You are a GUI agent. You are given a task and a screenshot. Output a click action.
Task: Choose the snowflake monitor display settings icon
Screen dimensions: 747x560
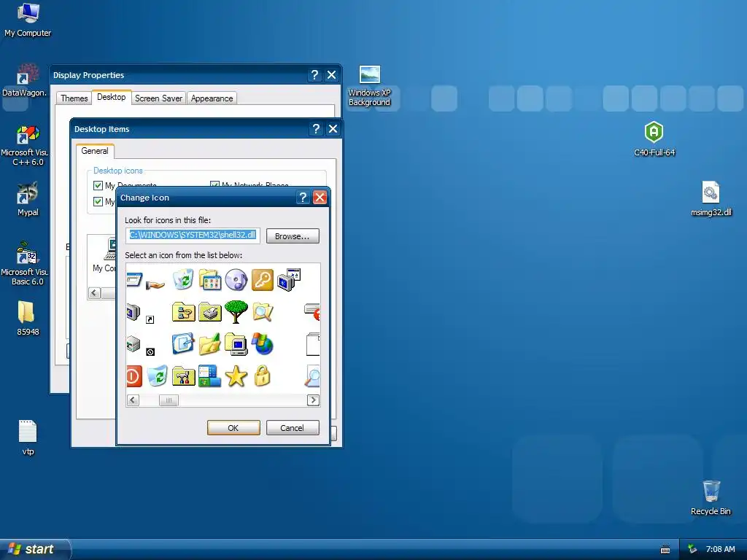click(x=289, y=279)
